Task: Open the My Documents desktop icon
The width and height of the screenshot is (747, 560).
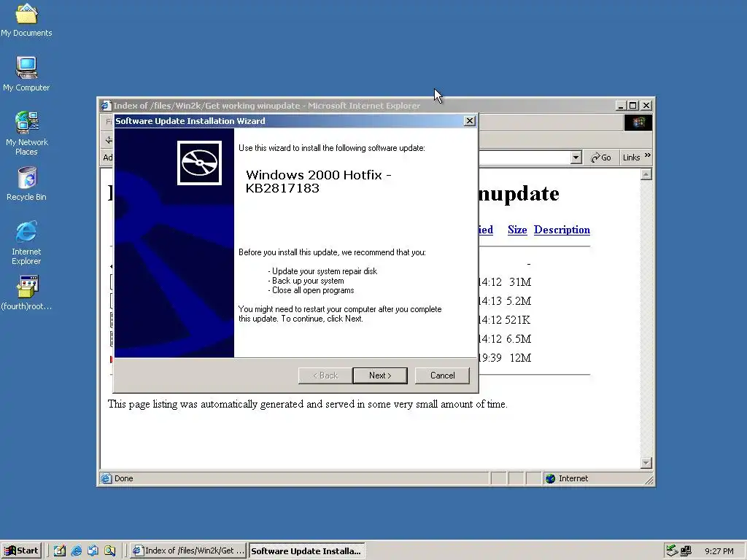Action: coord(26,20)
